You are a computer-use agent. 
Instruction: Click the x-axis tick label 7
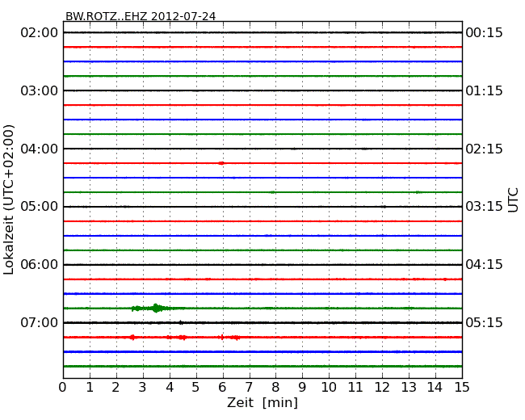pos(249,388)
